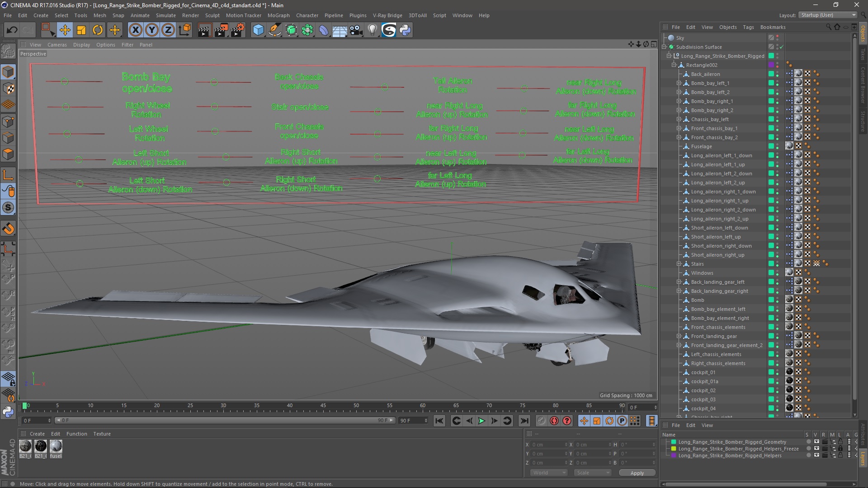Enable Edges mode
Image resolution: width=868 pixels, height=488 pixels.
(8, 138)
